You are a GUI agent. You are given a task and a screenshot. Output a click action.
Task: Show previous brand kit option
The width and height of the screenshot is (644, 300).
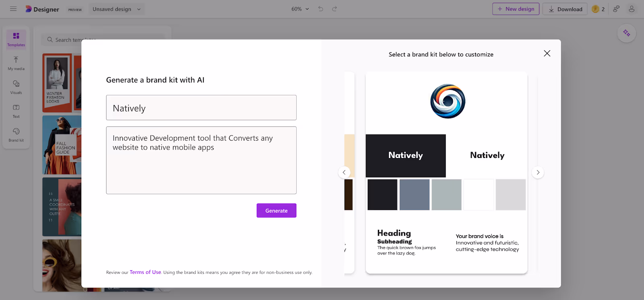point(344,172)
